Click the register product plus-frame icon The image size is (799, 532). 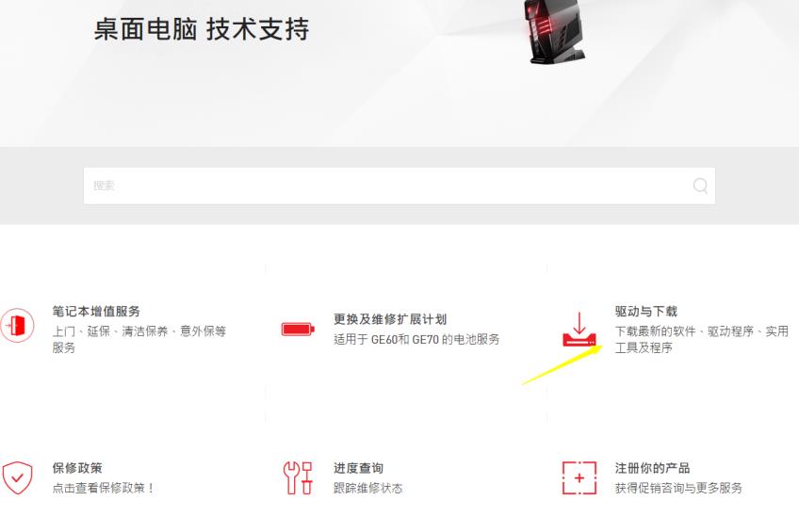pos(579,477)
